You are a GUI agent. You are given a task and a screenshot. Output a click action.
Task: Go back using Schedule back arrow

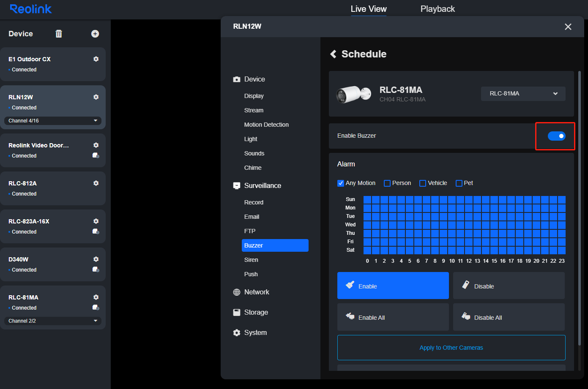click(x=333, y=54)
